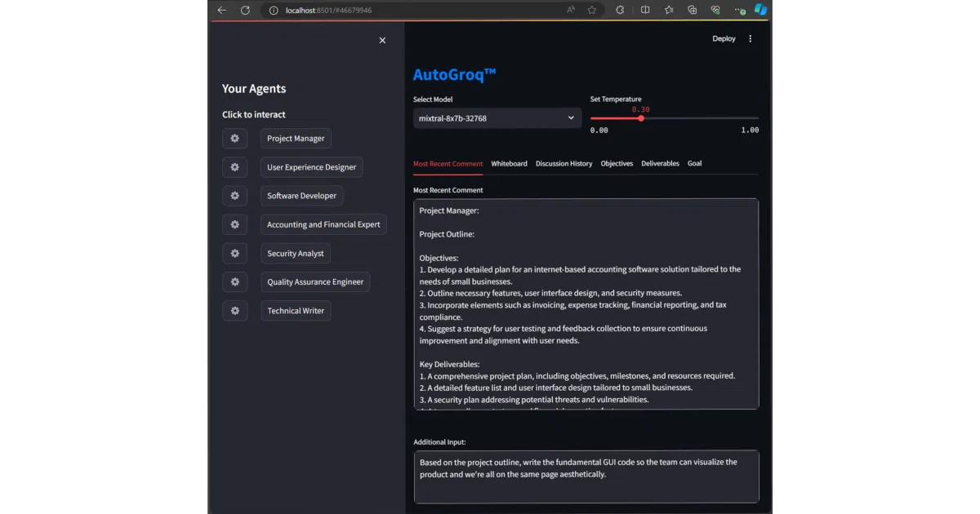The image size is (980, 514).
Task: Add this page to favorites star
Action: pyautogui.click(x=592, y=11)
